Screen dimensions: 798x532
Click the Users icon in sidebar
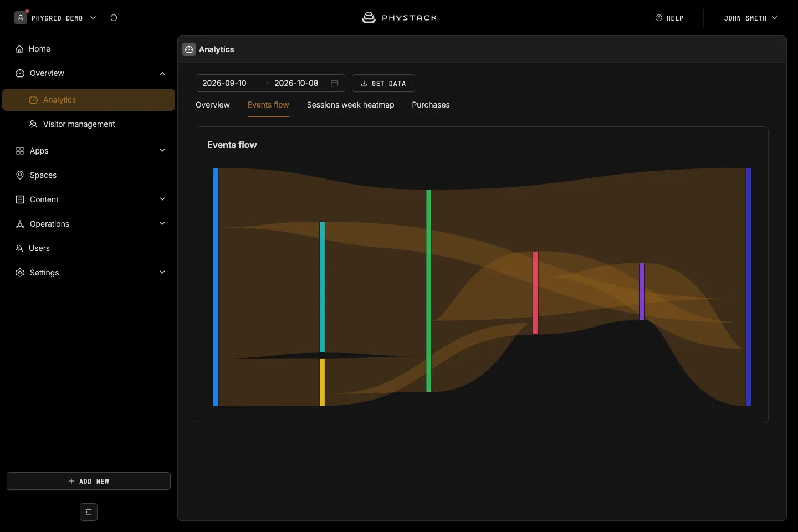pos(19,248)
